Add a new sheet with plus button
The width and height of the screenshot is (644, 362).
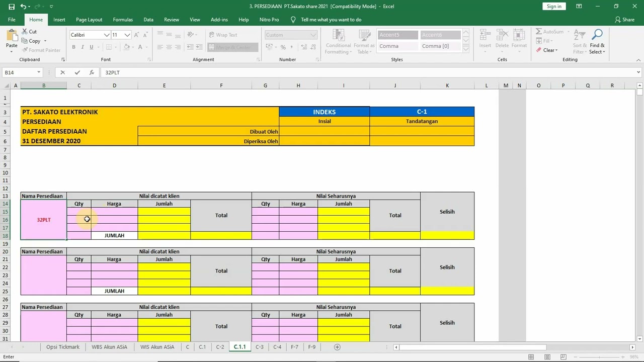337,347
